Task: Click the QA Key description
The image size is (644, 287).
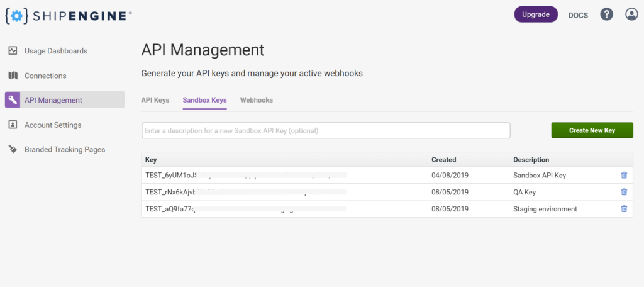Action: click(x=525, y=192)
